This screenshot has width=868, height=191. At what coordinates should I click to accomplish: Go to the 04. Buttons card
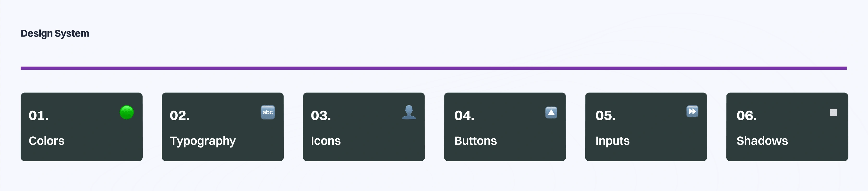point(505,127)
